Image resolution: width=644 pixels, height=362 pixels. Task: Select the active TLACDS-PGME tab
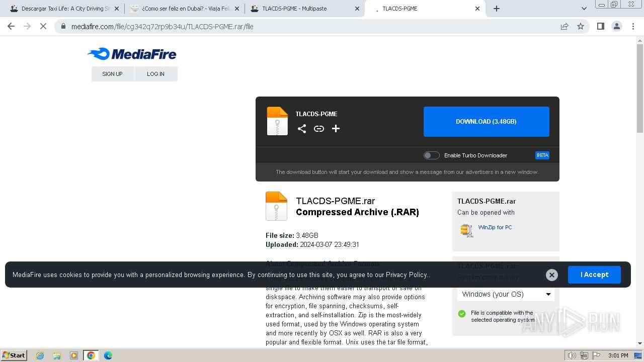425,9
